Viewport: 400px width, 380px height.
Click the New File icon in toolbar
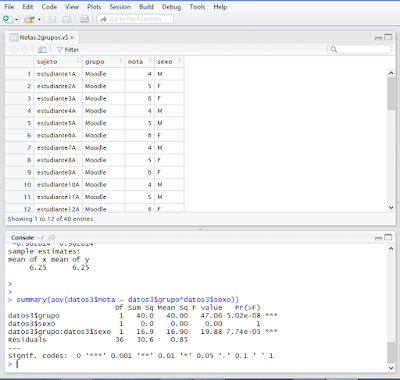pyautogui.click(x=7, y=19)
